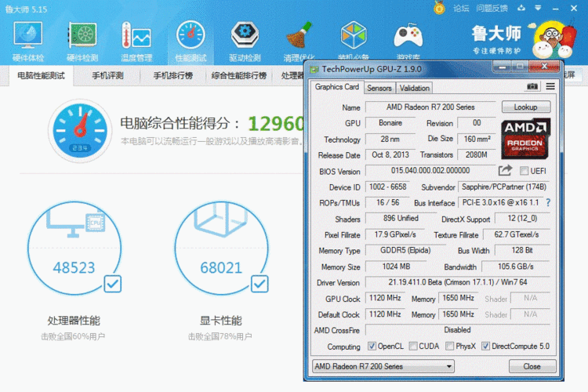
Task: Click the 击败全国78%用户 text
Action: click(220, 337)
